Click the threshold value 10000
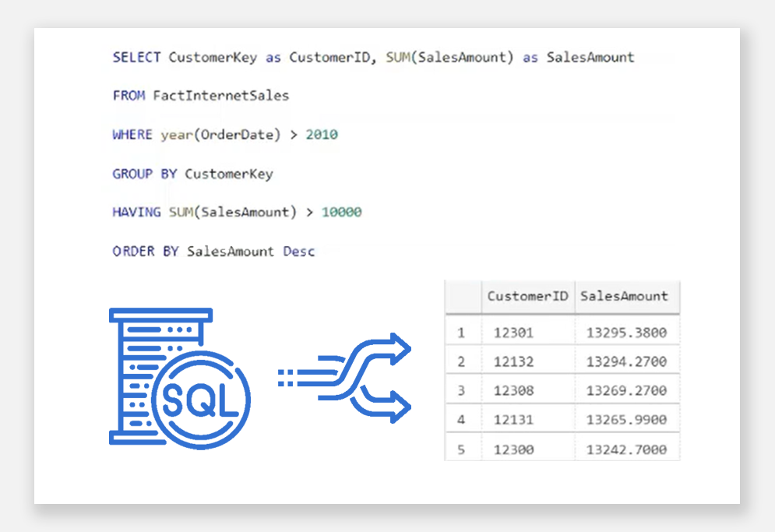The image size is (775, 532). coord(341,212)
